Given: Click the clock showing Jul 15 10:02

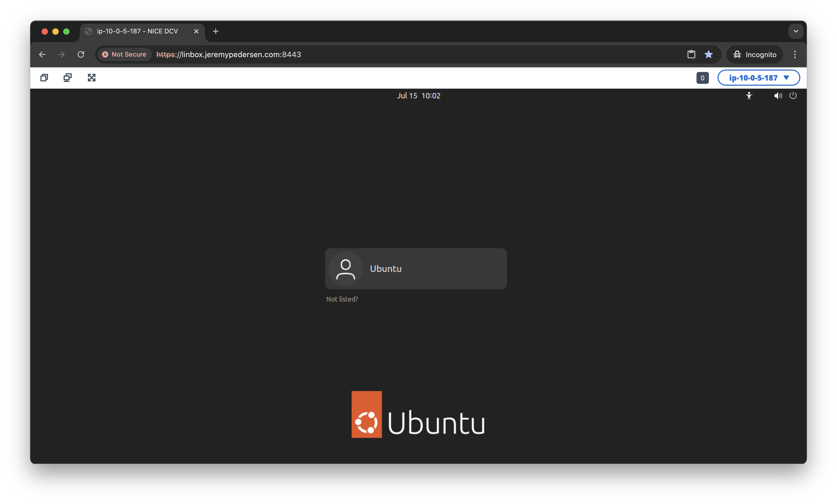Looking at the screenshot, I should [418, 95].
